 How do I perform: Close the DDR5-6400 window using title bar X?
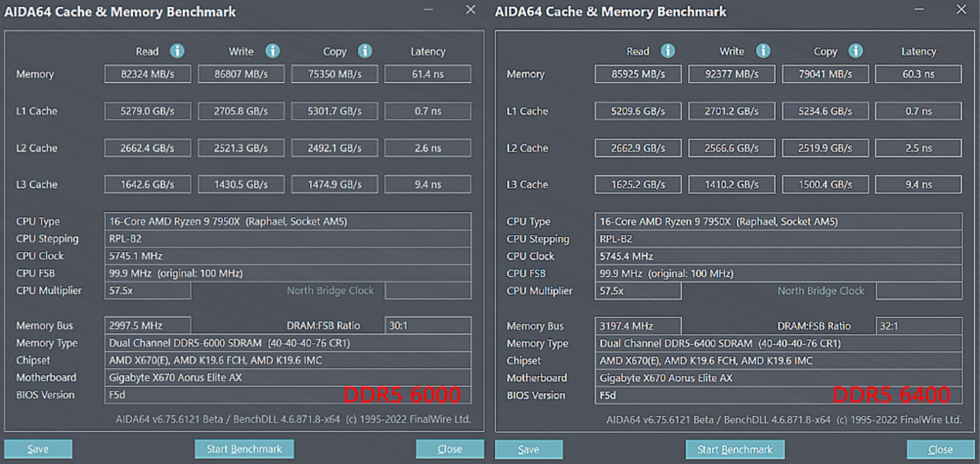(x=961, y=10)
